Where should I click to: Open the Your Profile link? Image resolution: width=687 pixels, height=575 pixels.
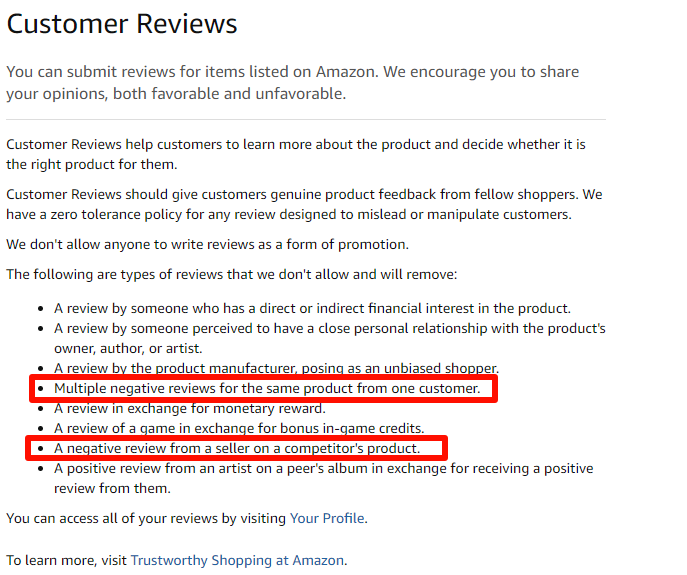pos(327,518)
